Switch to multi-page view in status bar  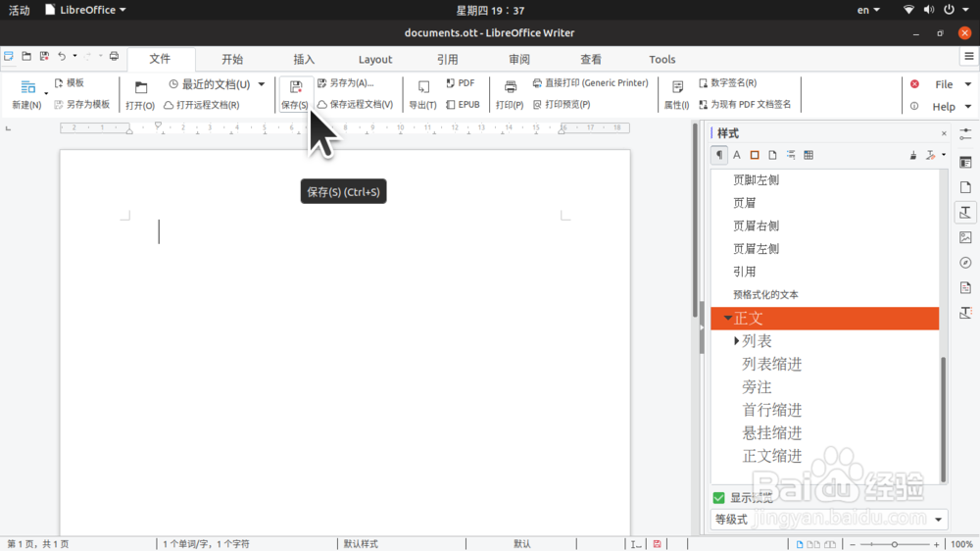(x=813, y=545)
